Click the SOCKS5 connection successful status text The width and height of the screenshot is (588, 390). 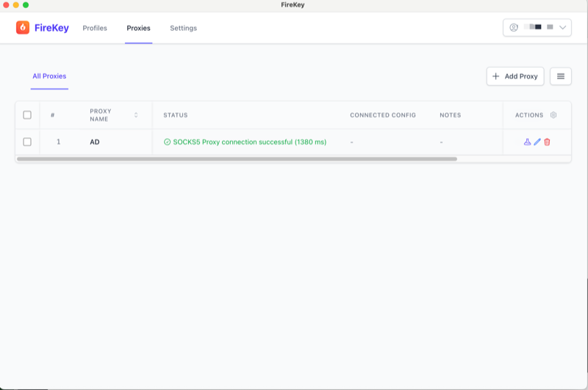point(249,142)
